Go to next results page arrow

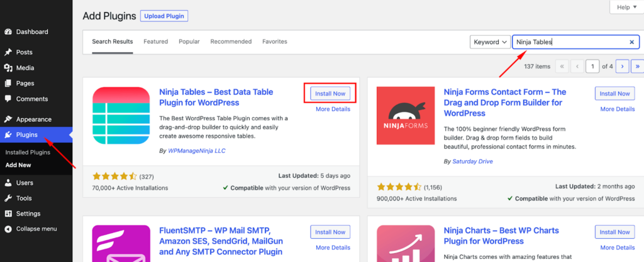623,66
